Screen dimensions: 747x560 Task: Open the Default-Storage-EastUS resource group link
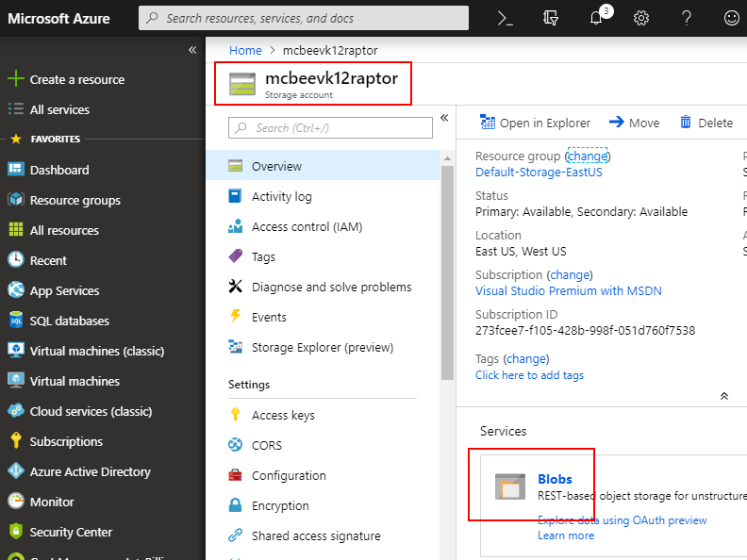click(x=539, y=172)
